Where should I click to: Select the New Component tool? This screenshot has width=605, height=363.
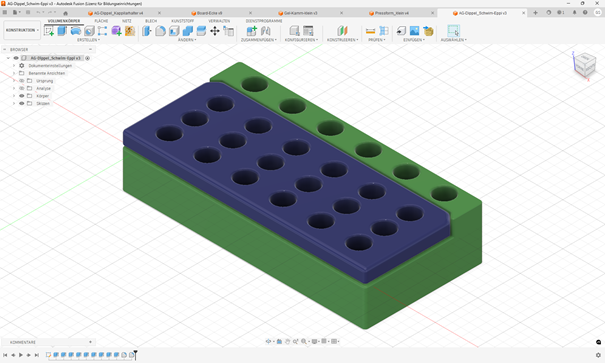point(252,31)
